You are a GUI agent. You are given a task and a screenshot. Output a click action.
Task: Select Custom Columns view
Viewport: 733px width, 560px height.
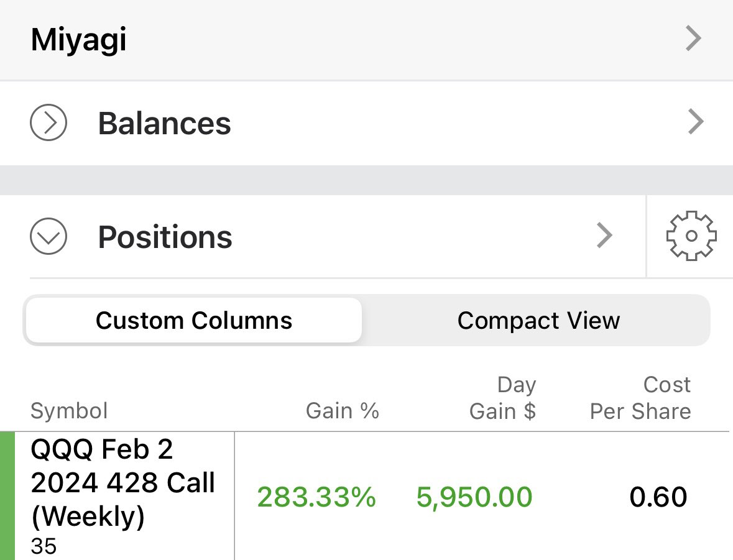coord(193,321)
